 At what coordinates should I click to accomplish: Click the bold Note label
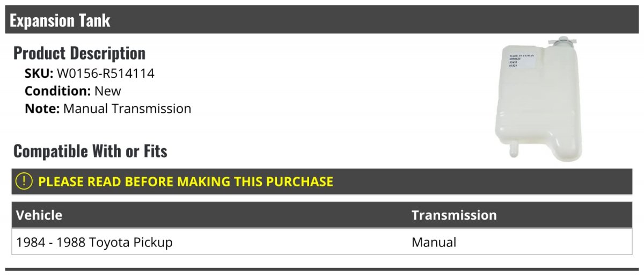(42, 108)
